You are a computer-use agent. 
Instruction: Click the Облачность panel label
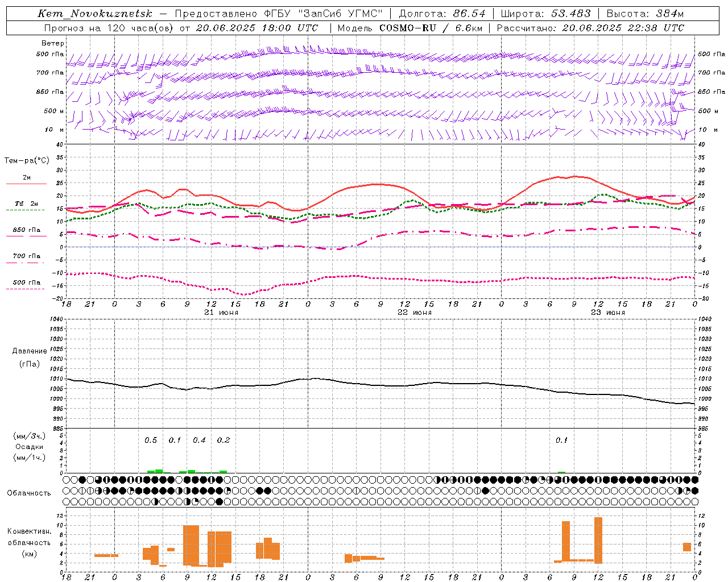(x=29, y=493)
